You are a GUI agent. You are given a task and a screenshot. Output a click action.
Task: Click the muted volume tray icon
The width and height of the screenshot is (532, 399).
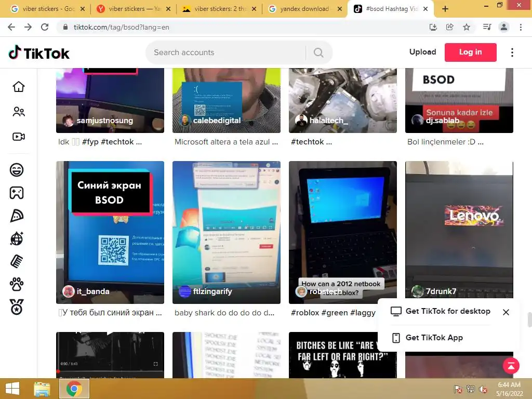point(483,389)
